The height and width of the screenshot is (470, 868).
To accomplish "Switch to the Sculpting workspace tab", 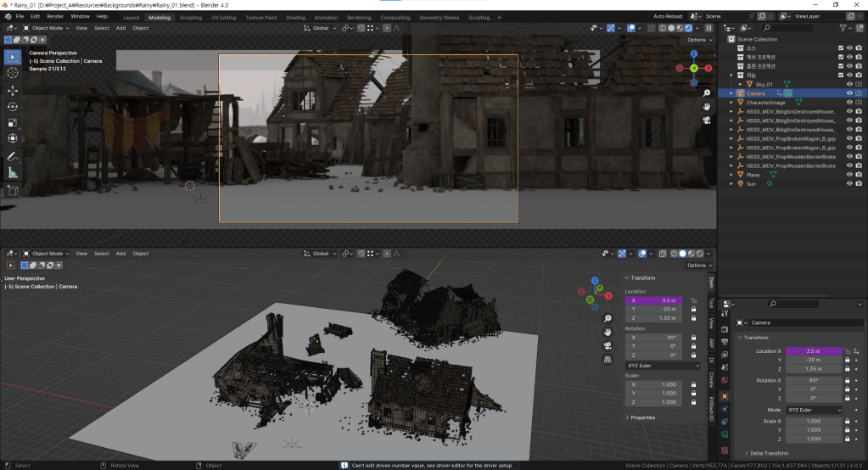I will [191, 17].
